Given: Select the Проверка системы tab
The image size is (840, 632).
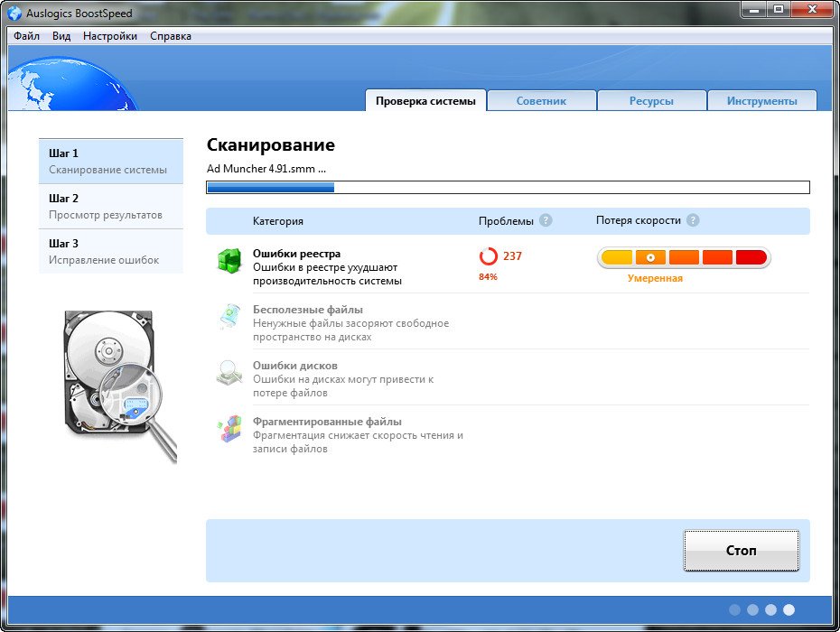Looking at the screenshot, I should click(x=425, y=101).
